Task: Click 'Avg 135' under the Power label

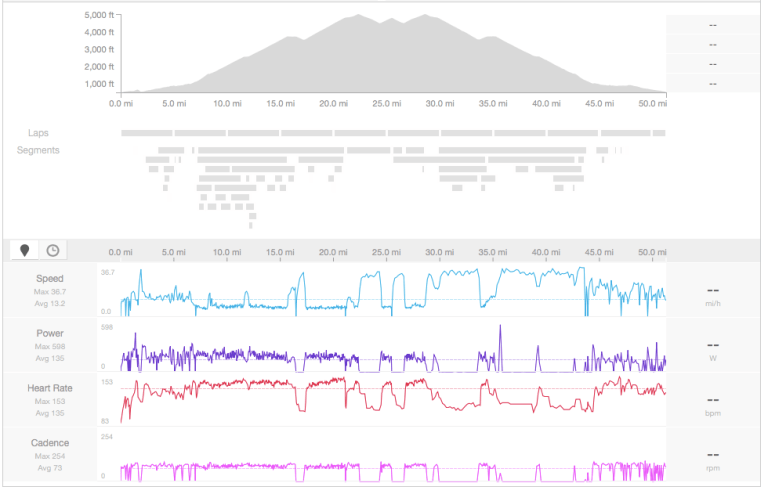Action: click(x=49, y=358)
